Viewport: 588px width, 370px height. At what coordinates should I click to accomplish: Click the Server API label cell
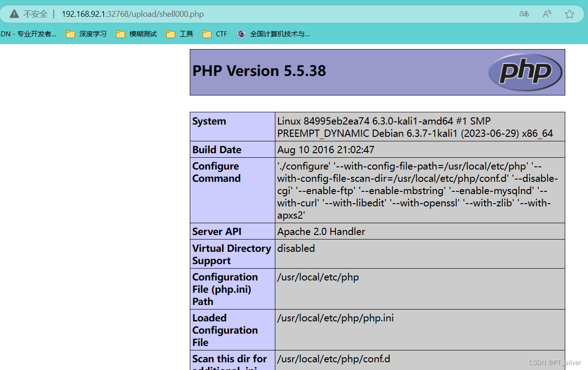[233, 231]
